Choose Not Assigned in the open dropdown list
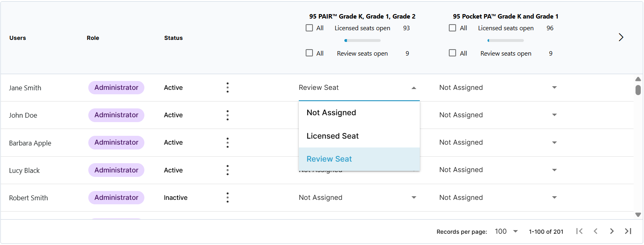The width and height of the screenshot is (644, 245). coord(331,113)
